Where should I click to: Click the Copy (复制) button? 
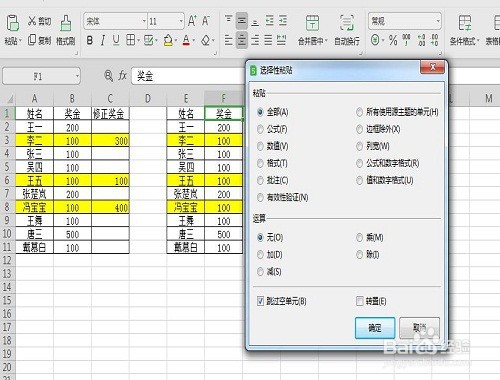pos(39,40)
